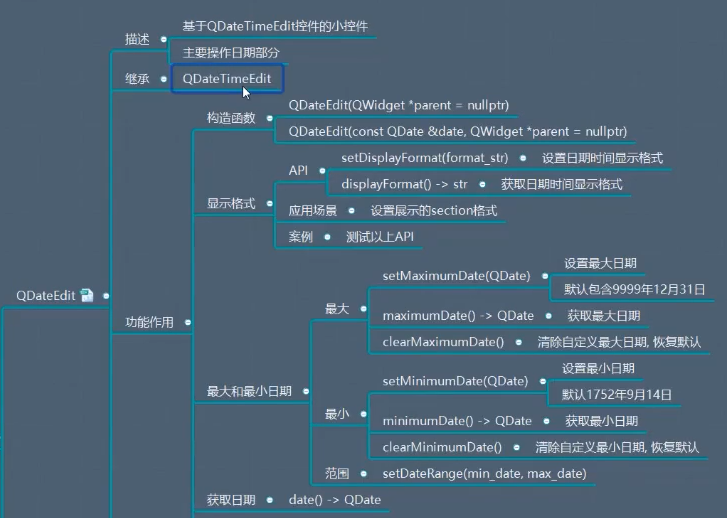
Task: Click QDateEdit(QWidget *parent = nullptr) node
Action: (x=398, y=105)
